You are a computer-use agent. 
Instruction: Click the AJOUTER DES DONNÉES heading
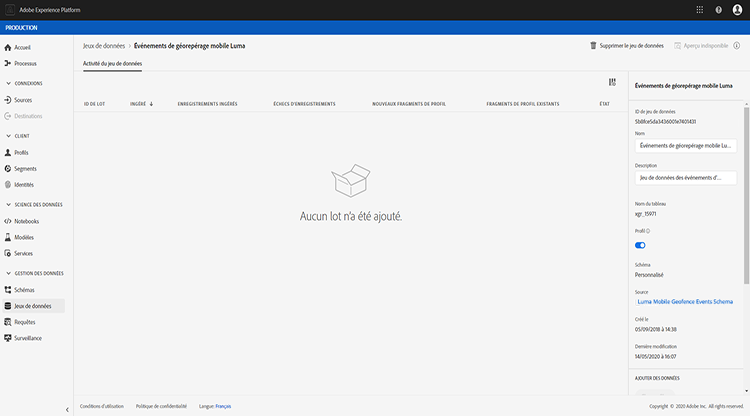[x=657, y=378]
